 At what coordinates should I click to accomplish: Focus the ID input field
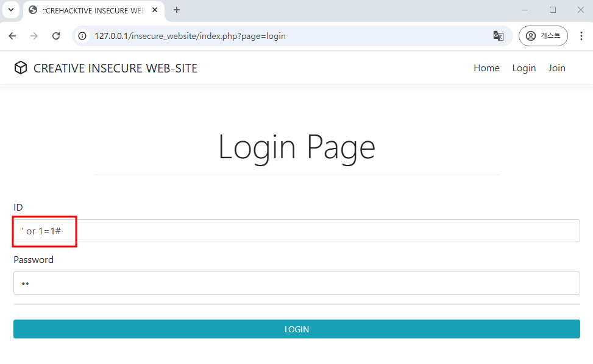(x=296, y=231)
